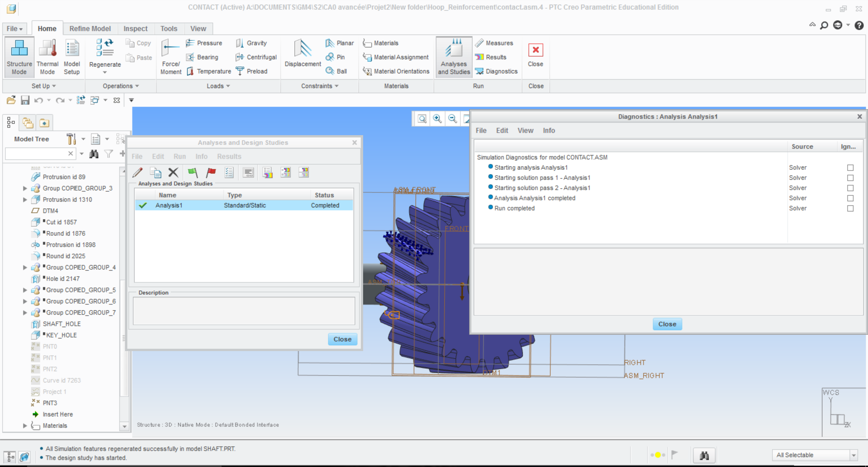The width and height of the screenshot is (868, 467).
Task: Open the Inspect tab
Action: click(x=135, y=29)
